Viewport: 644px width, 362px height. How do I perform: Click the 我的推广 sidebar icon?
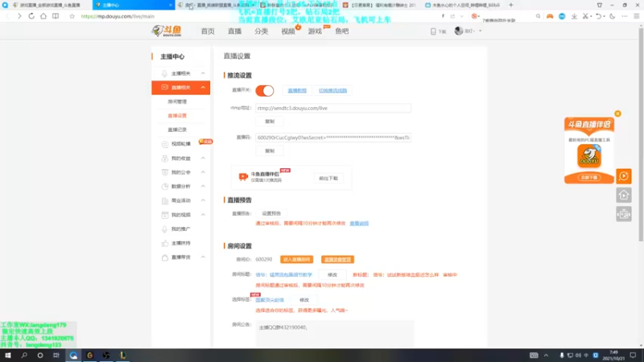point(165,229)
